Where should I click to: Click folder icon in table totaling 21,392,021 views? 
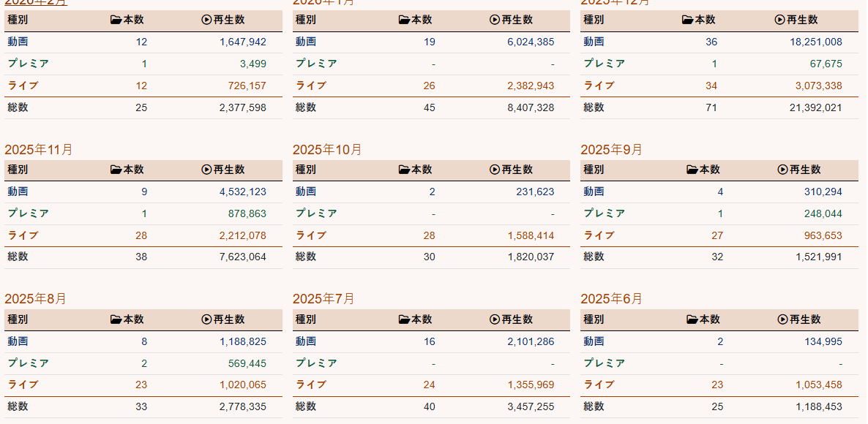pyautogui.click(x=687, y=20)
